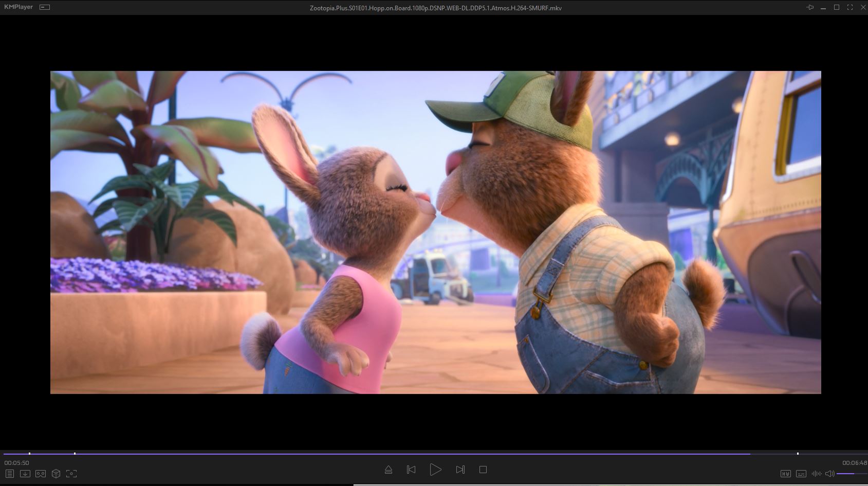Click the compact mode icon beside KMPlayer
Image resolution: width=868 pixels, height=486 pixels.
click(x=45, y=7)
